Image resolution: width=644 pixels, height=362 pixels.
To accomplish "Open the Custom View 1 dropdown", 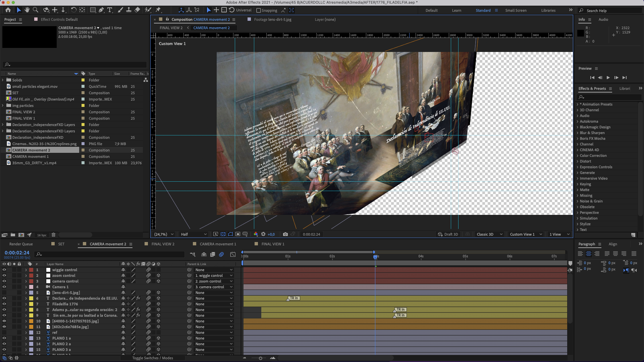I will 525,234.
